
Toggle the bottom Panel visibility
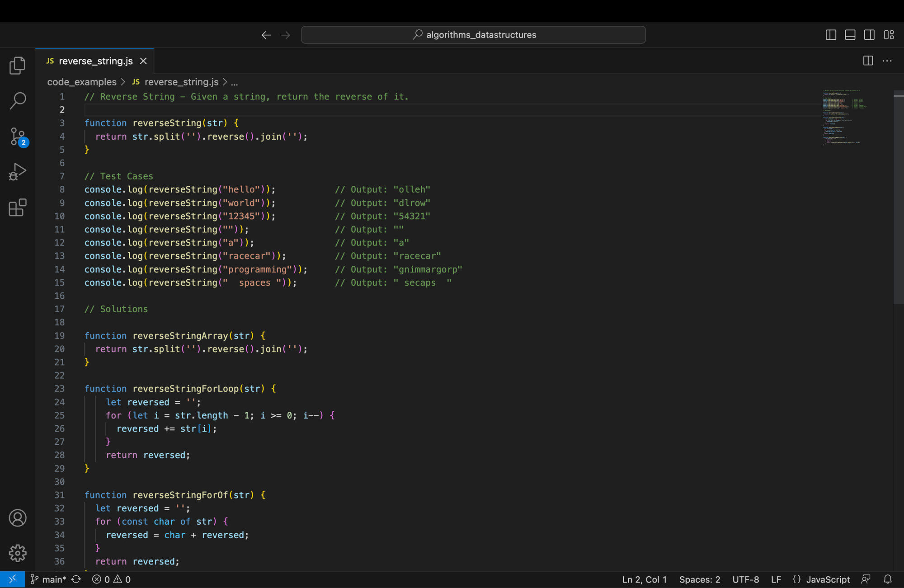pyautogui.click(x=850, y=34)
